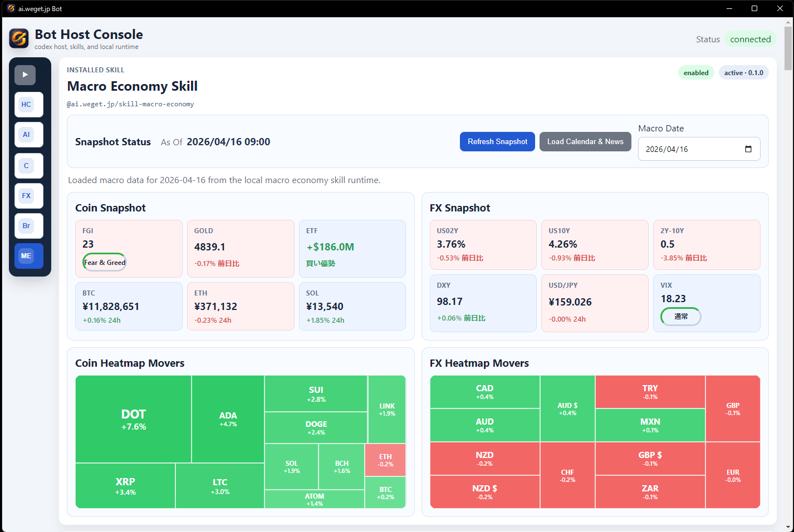Open the Br sidebar item
794x532 pixels.
click(29, 226)
